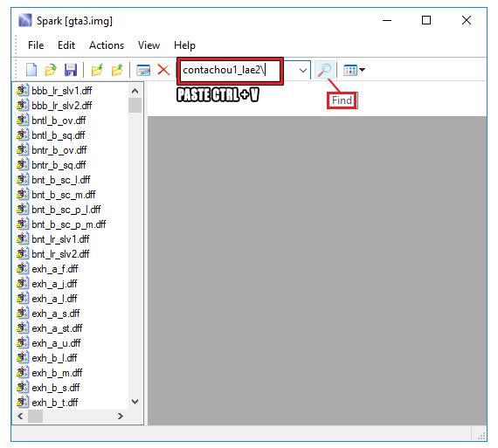
Task: Select file bnt_b_sc_p_m.dff
Action: (x=69, y=224)
